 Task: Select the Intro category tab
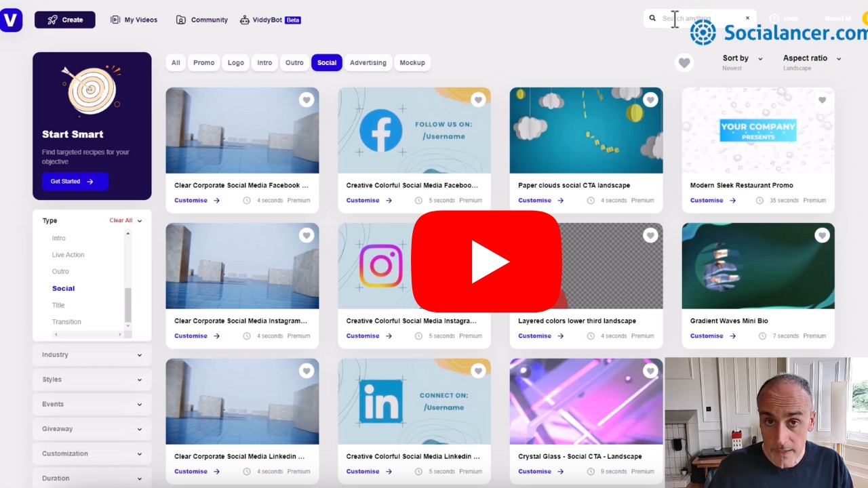(x=264, y=62)
